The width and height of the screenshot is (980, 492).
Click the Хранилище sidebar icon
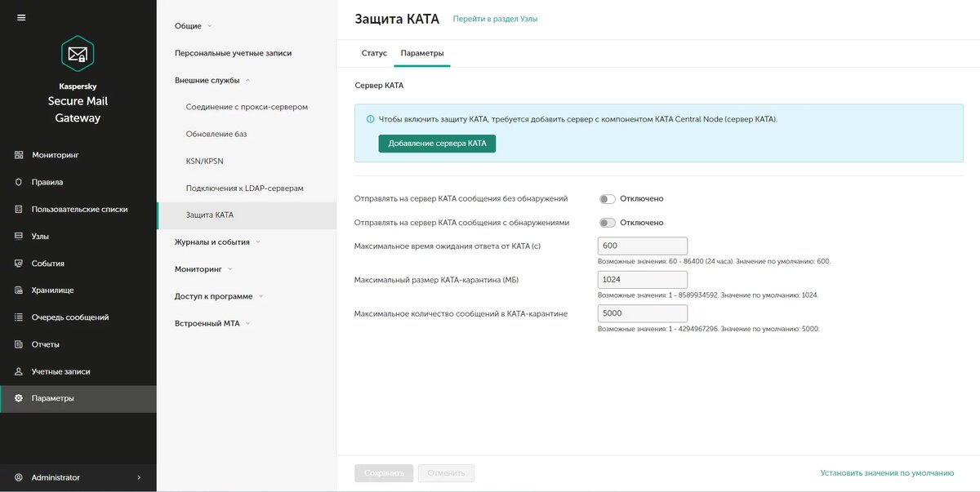click(x=19, y=290)
